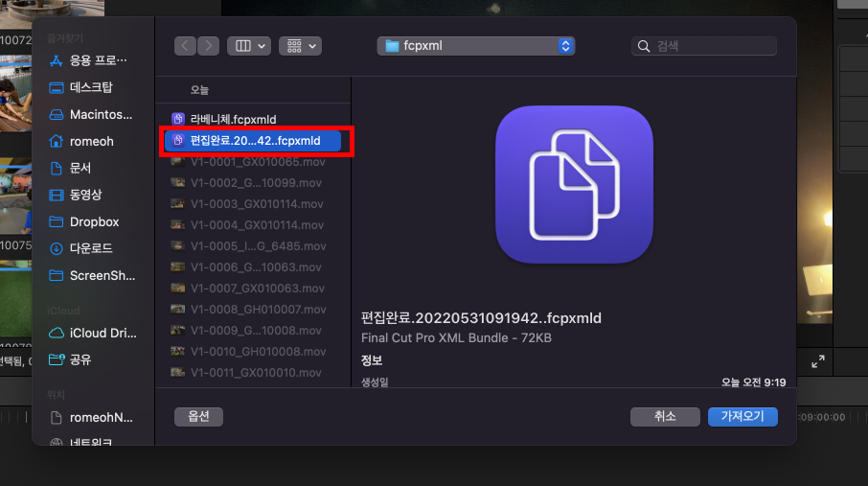Open iCloud Drive in the sidebar
The height and width of the screenshot is (486, 868).
[x=93, y=333]
